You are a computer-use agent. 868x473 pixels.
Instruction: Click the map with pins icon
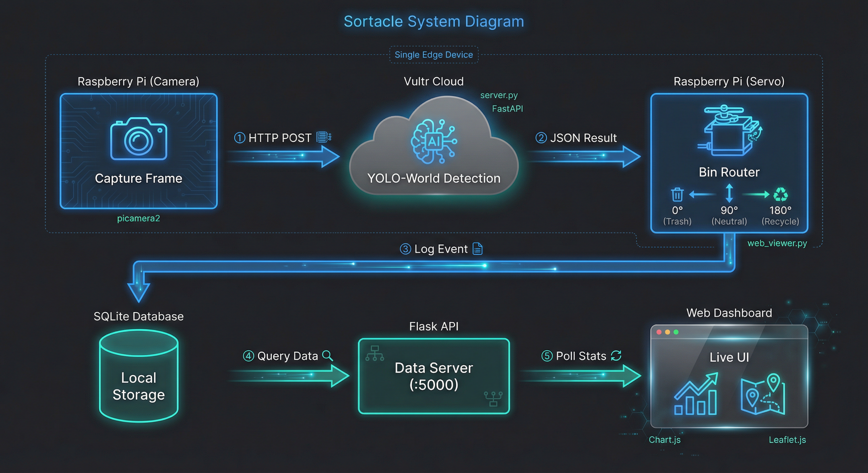coord(763,394)
